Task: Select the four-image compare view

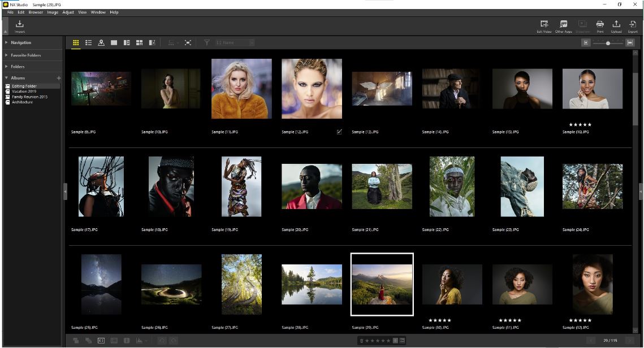Action: (x=139, y=43)
